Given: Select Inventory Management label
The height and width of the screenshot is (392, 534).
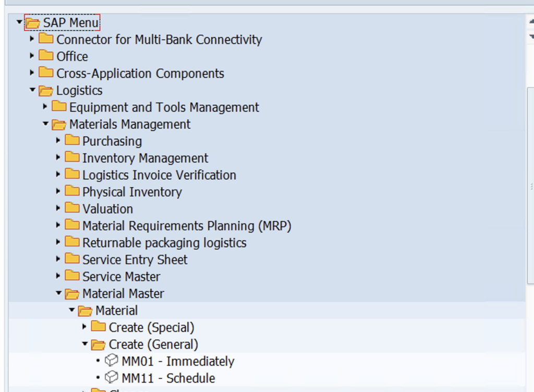Looking at the screenshot, I should click(x=145, y=158).
